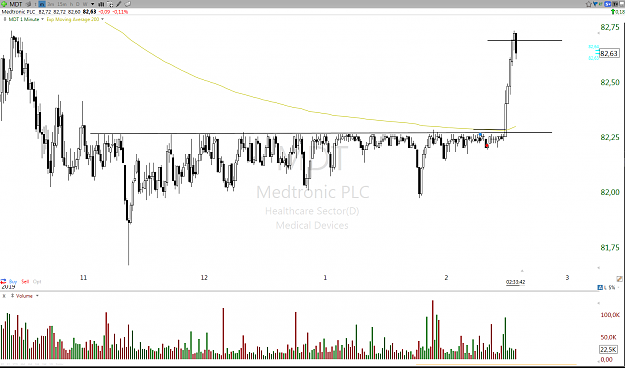Click the 82,00 price axis label
Viewport: 625px width, 368px height.
point(610,193)
